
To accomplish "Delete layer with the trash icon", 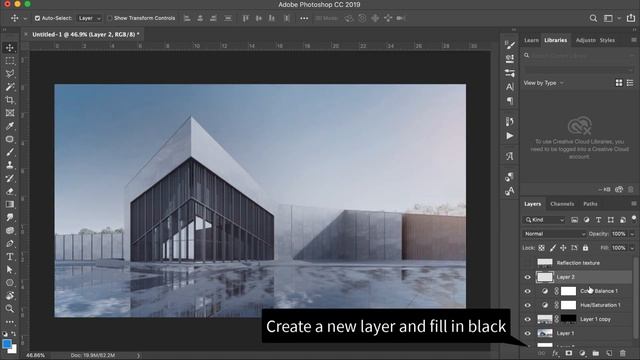I will (622, 353).
